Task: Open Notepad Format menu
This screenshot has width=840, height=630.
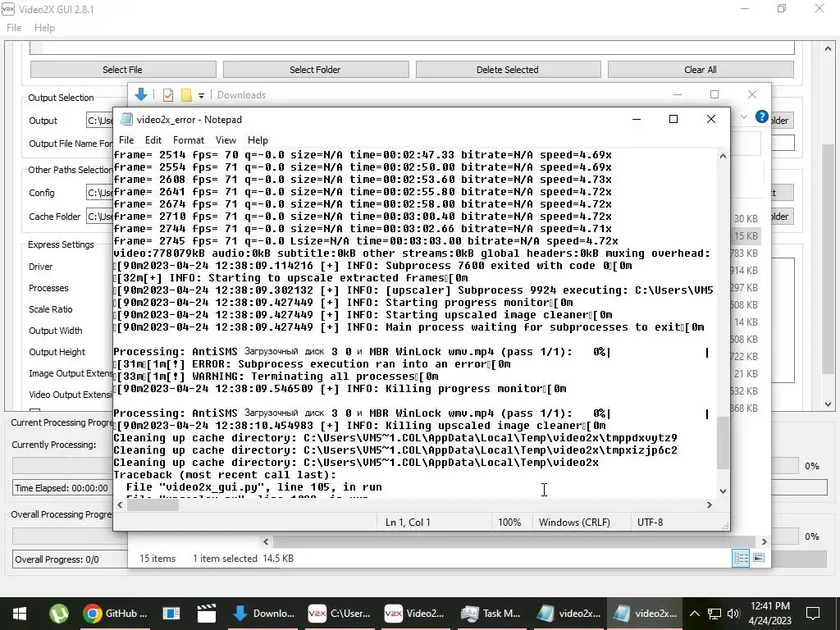Action: 189,139
